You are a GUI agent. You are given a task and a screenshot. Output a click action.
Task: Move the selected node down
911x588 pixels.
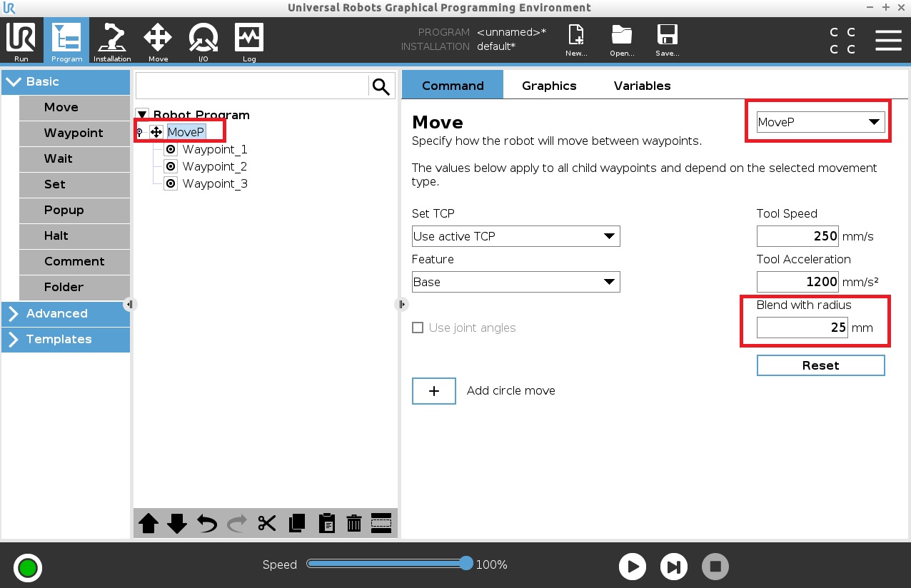(177, 524)
